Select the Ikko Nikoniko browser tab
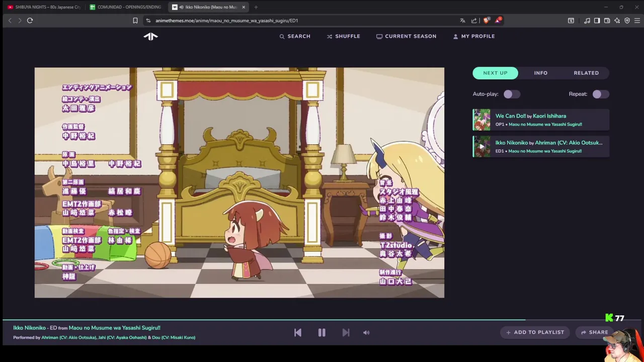Image resolution: width=644 pixels, height=362 pixels. tap(208, 7)
